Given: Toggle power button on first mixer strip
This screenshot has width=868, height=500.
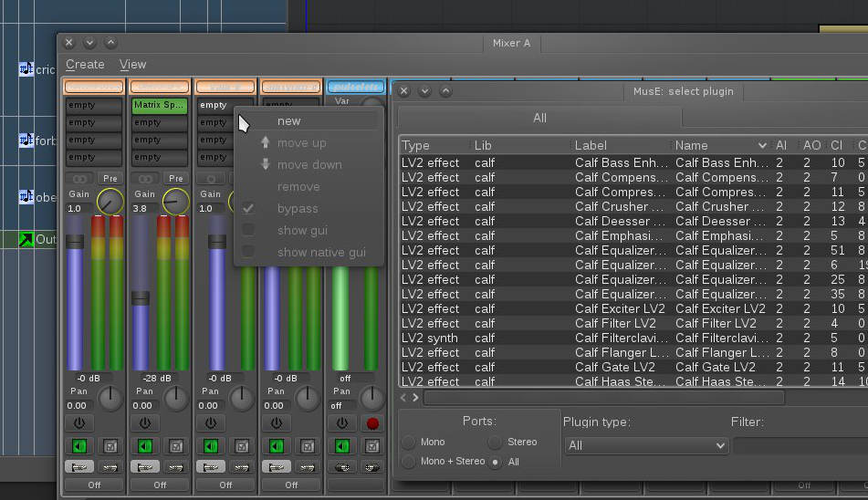Looking at the screenshot, I should (x=79, y=423).
